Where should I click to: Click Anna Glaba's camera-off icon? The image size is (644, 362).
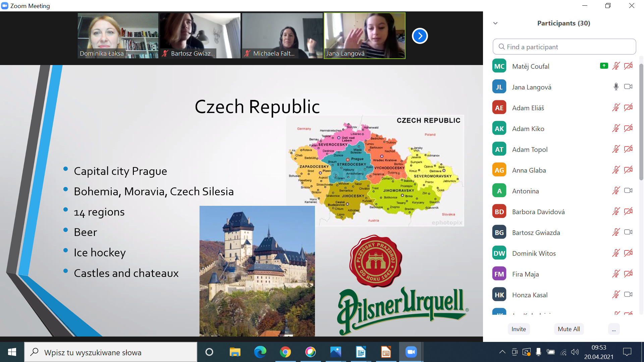pos(628,170)
